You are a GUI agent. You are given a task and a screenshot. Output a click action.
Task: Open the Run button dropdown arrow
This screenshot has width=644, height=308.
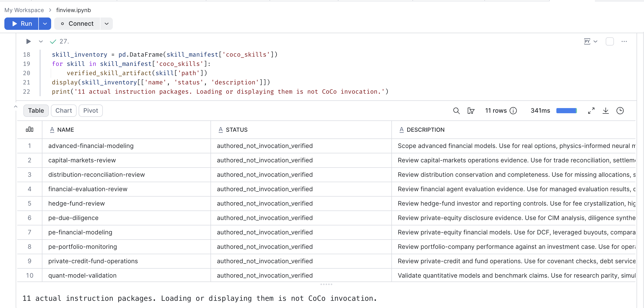(x=45, y=24)
